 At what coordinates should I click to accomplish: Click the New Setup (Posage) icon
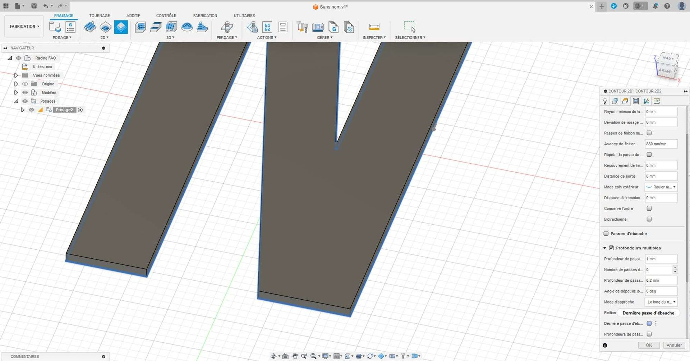[x=55, y=27]
